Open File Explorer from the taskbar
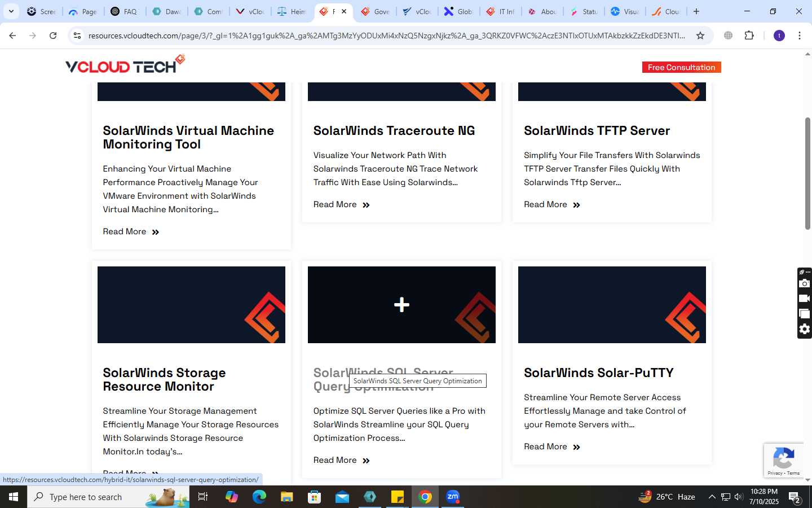Image resolution: width=812 pixels, height=508 pixels. click(x=287, y=497)
